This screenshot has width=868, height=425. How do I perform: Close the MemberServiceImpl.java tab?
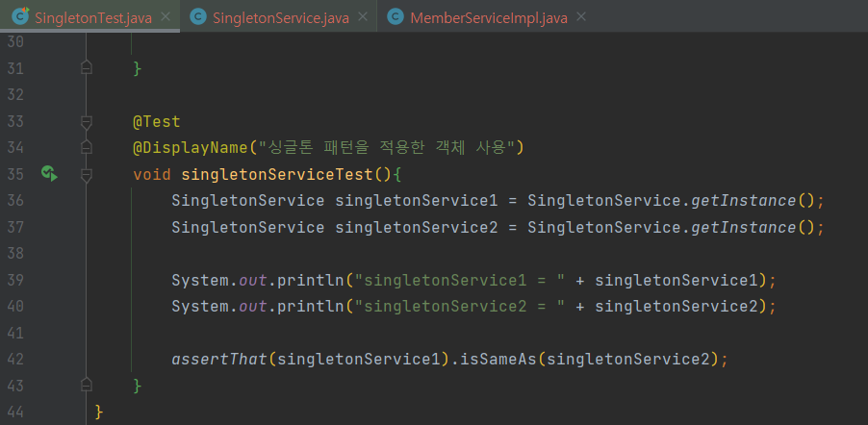coord(580,17)
